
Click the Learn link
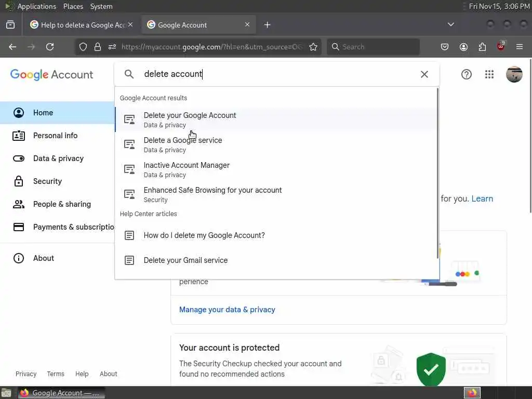pos(482,199)
